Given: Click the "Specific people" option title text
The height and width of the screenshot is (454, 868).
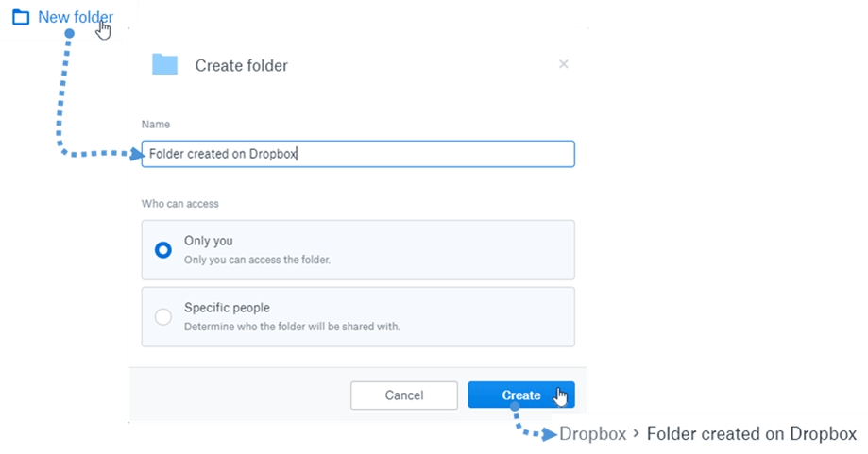Looking at the screenshot, I should [227, 308].
